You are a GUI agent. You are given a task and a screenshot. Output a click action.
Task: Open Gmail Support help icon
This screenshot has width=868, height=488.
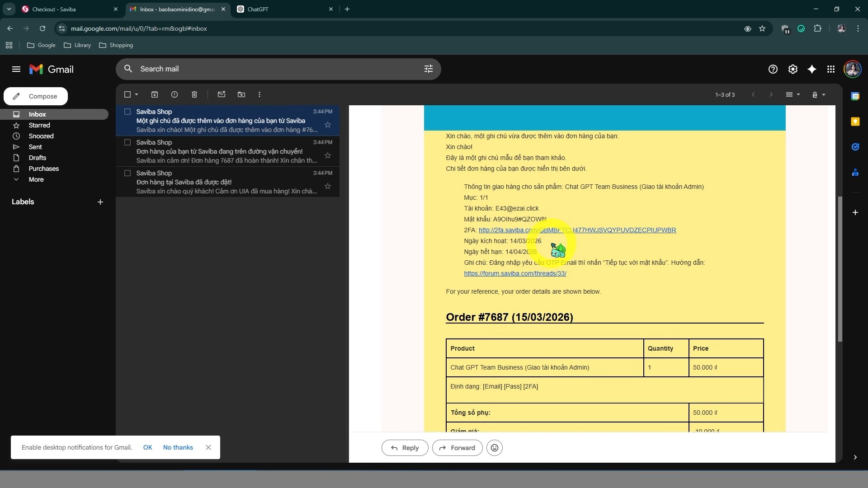click(773, 69)
